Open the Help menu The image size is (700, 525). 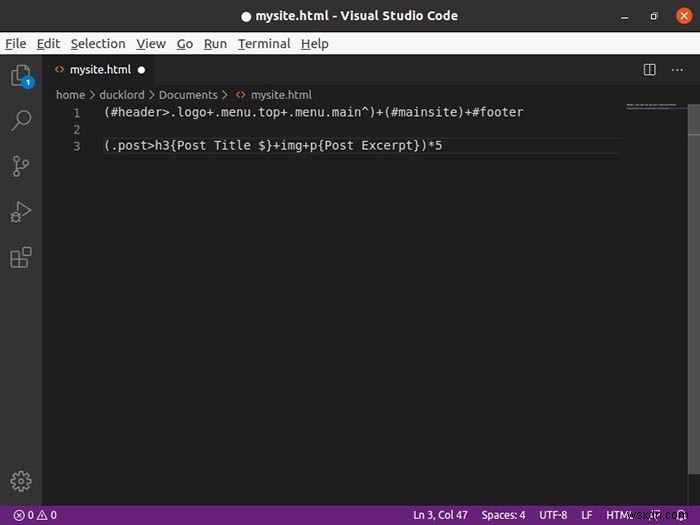[x=315, y=44]
